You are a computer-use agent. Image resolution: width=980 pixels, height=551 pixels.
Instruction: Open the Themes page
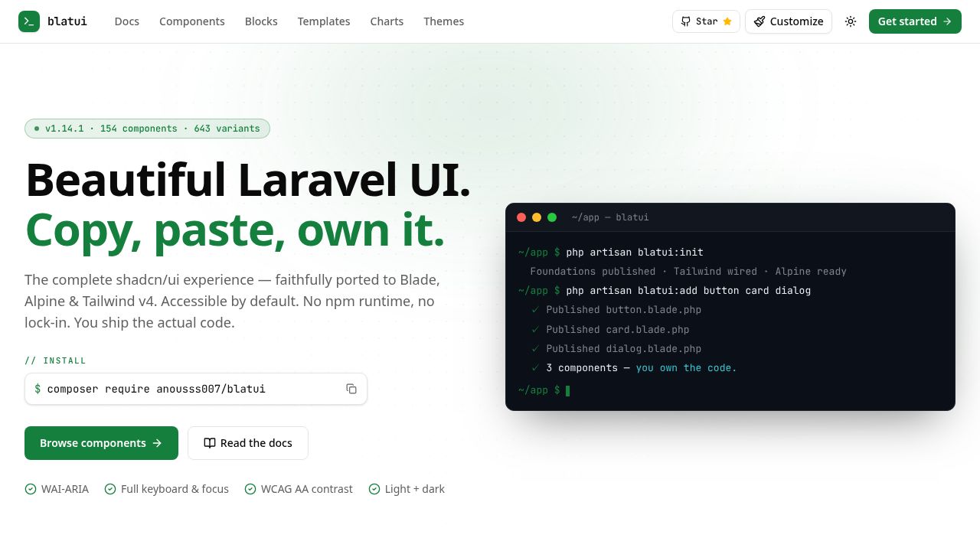tap(444, 21)
